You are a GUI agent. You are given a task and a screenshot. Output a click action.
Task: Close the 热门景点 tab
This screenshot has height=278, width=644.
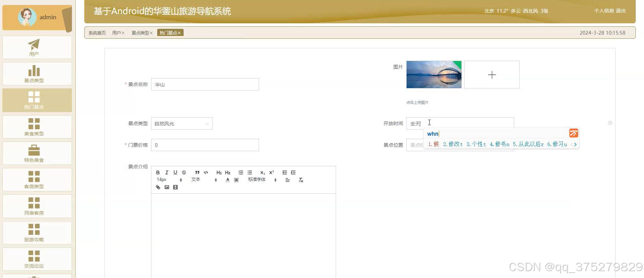click(179, 33)
